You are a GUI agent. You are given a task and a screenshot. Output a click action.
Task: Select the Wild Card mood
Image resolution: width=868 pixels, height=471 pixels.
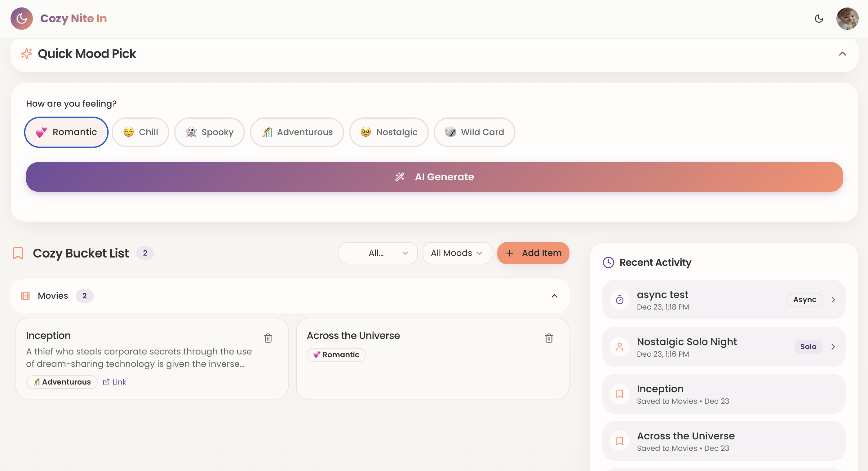pyautogui.click(x=474, y=132)
